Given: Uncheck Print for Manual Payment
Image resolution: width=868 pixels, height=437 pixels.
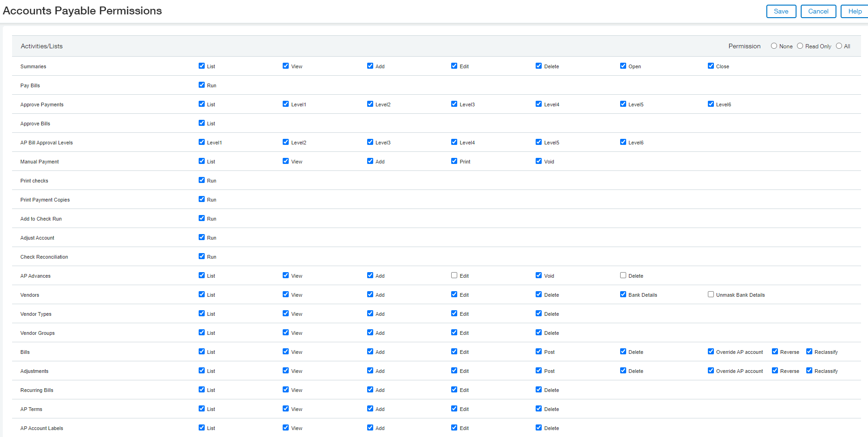Looking at the screenshot, I should point(454,161).
